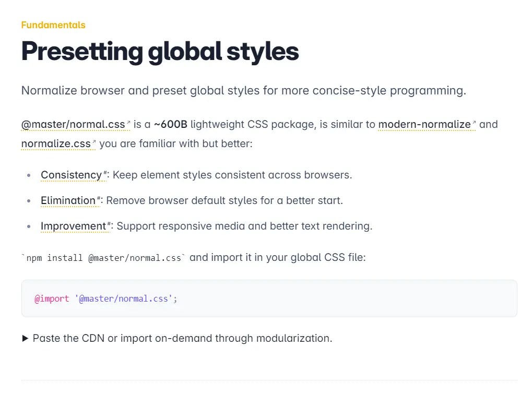Follow the @master/normal.css package link

coord(72,124)
